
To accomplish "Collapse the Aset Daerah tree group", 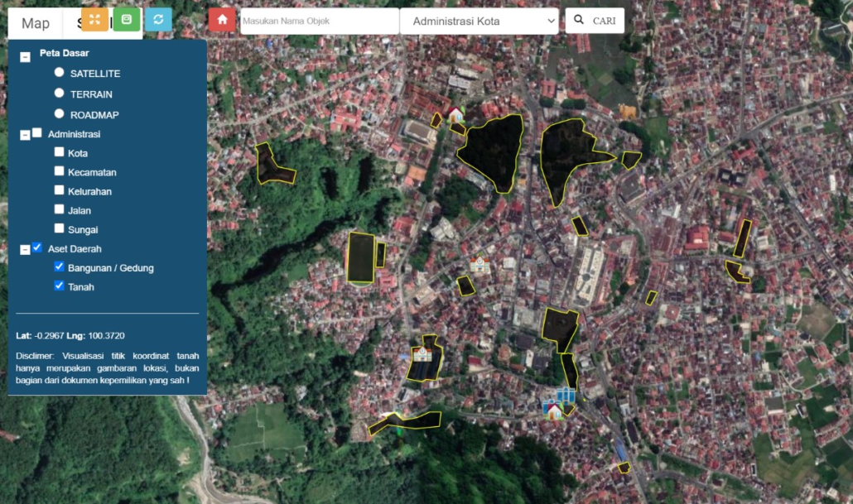I will pyautogui.click(x=25, y=250).
